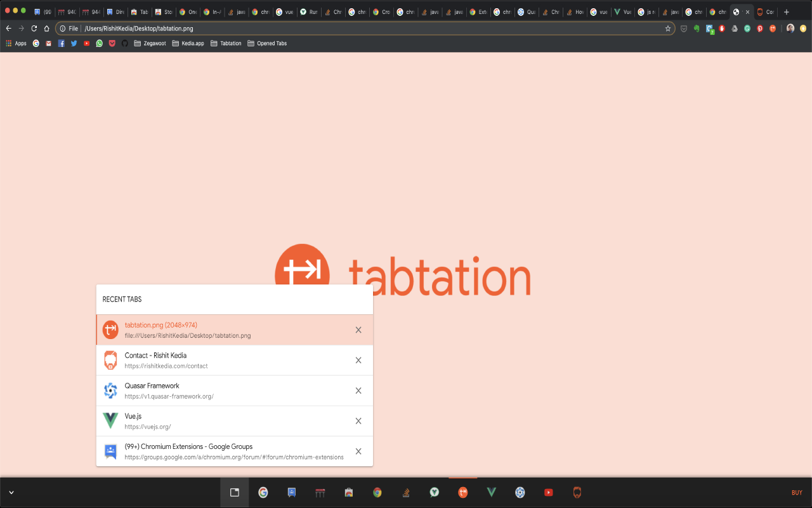
Task: Open YouTube from the bottom dock
Action: (x=548, y=492)
